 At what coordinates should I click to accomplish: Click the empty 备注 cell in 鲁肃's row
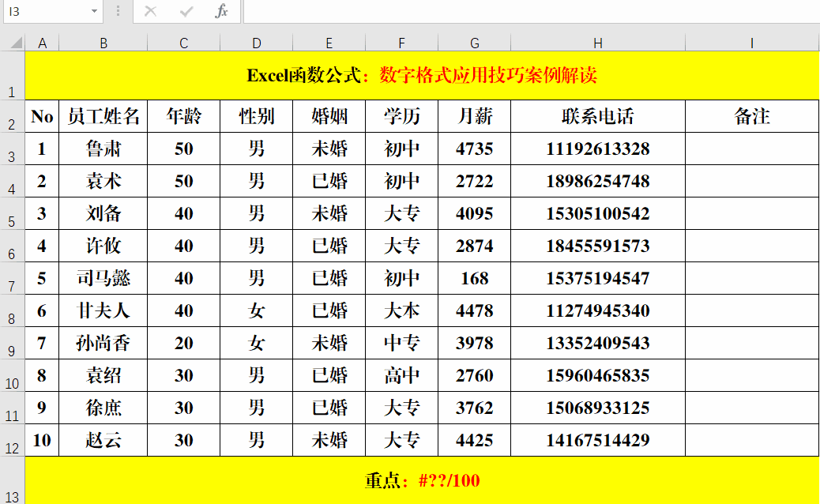(x=752, y=149)
